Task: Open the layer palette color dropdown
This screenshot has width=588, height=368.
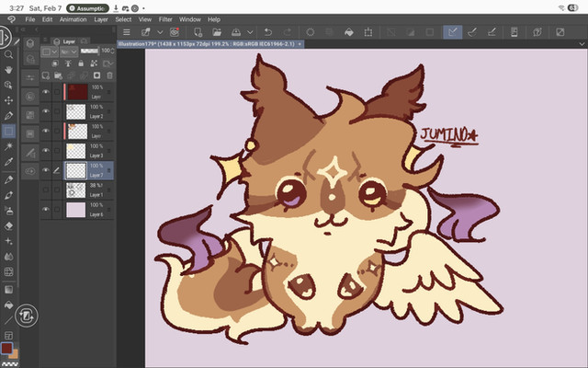Action: point(50,52)
